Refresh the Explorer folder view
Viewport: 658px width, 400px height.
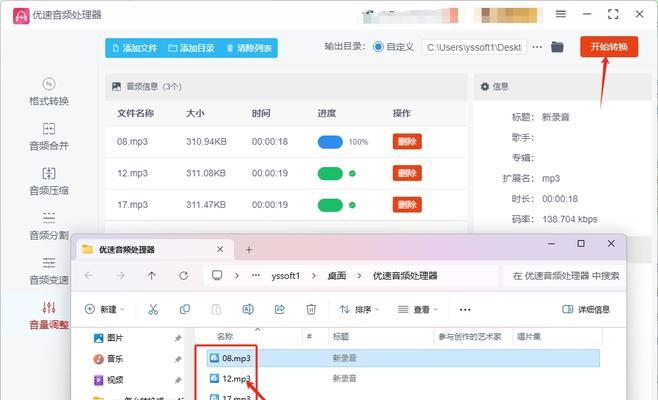(x=183, y=276)
